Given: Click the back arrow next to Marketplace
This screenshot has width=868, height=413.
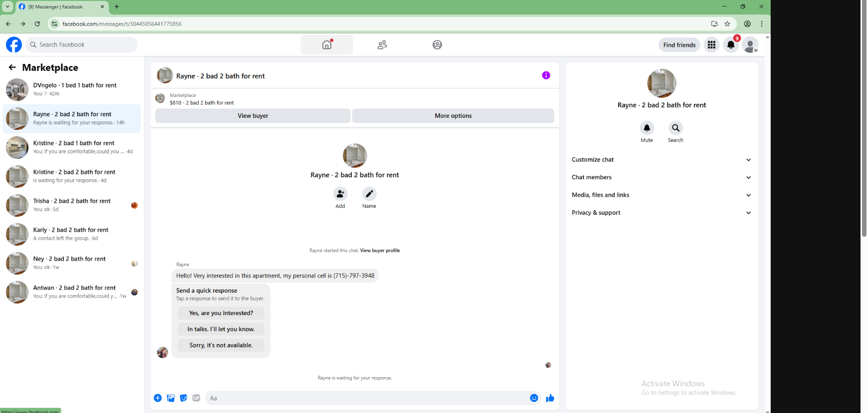Looking at the screenshot, I should (x=12, y=67).
